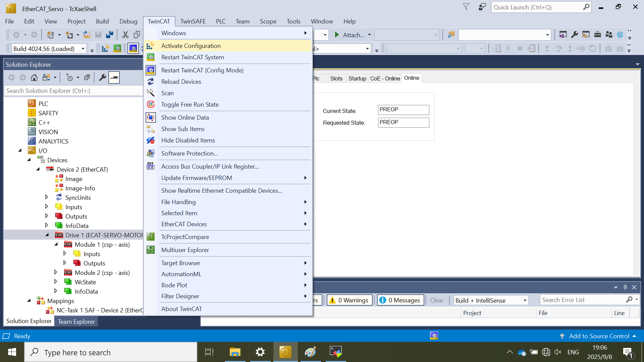644x362 pixels.
Task: Switch to the CoE - Online tab
Action: click(385, 78)
